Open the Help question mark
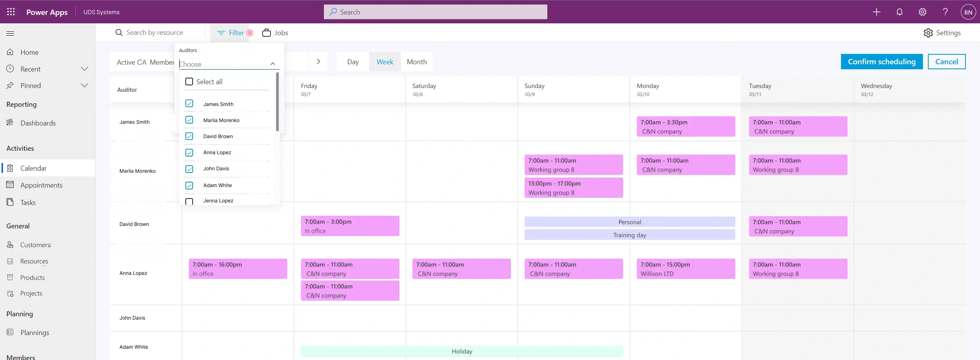The width and height of the screenshot is (980, 360). (945, 12)
